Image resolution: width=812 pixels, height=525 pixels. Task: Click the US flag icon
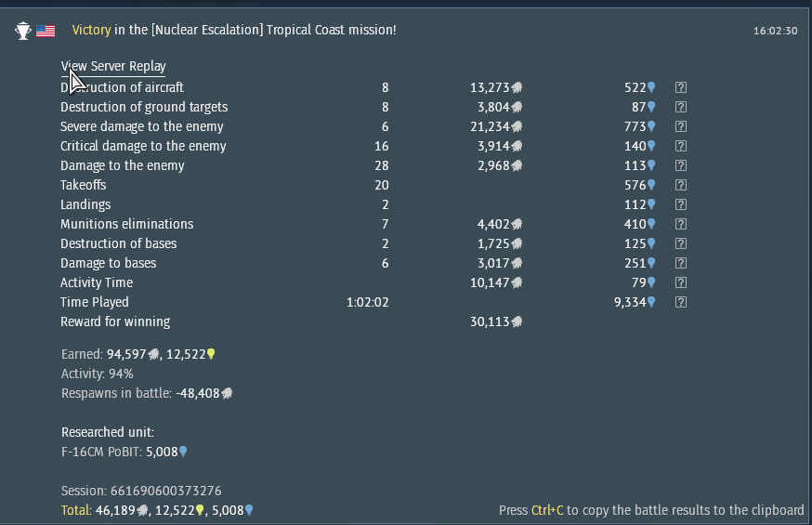(46, 31)
